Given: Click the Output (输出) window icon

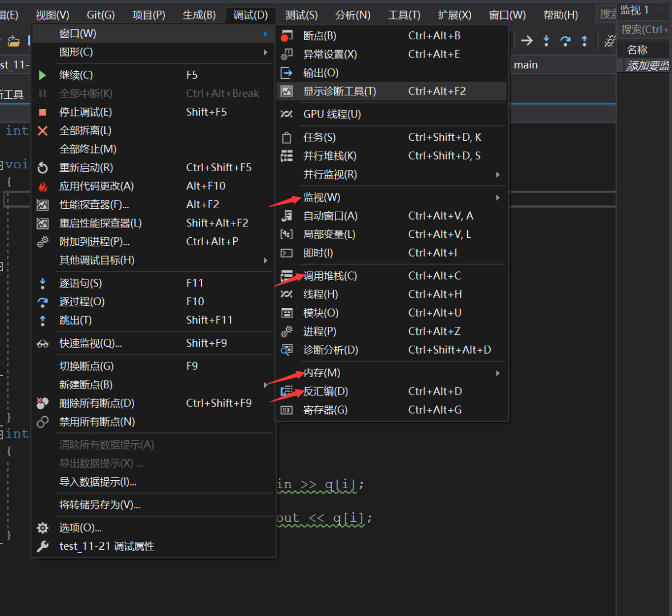Looking at the screenshot, I should point(286,73).
